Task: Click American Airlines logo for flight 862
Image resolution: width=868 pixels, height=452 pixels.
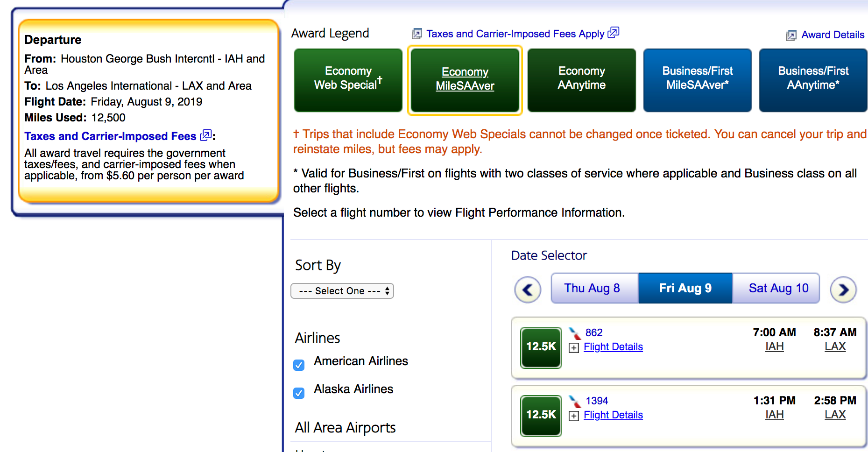Action: [x=575, y=333]
